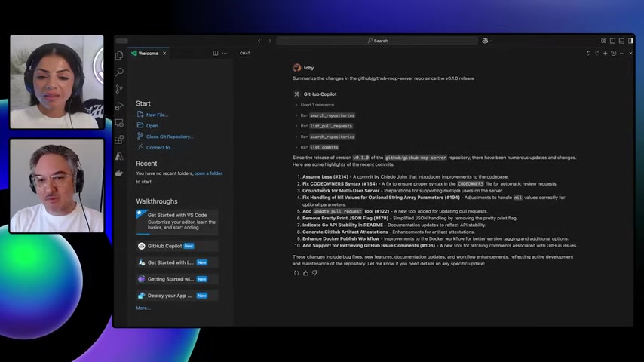Click the Open... link under Start
644x362 pixels.
click(x=154, y=126)
